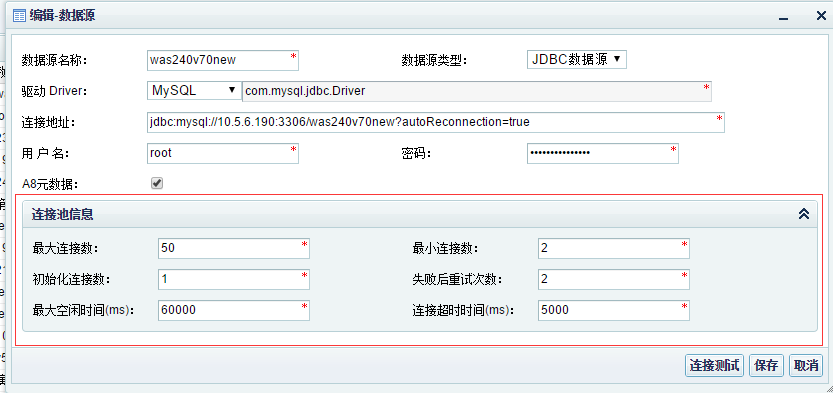Click the 初始化连接数 field
The image size is (833, 393).
point(234,279)
